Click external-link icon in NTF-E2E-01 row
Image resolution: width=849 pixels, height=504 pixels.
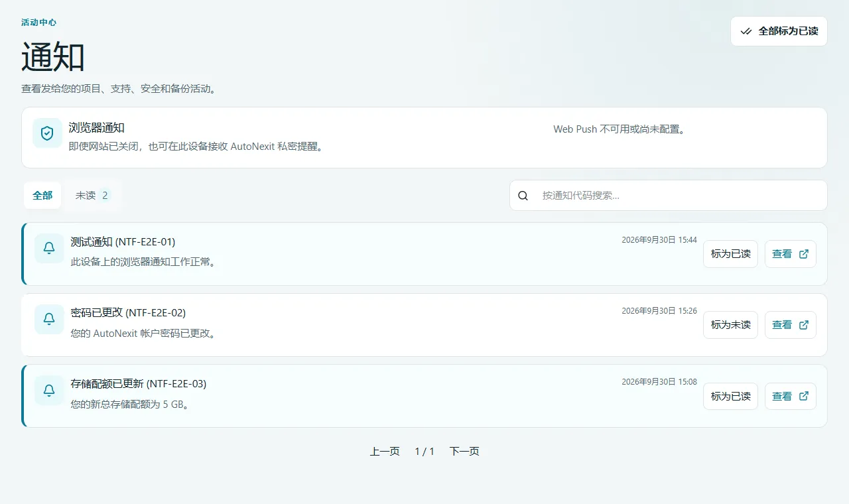pyautogui.click(x=804, y=254)
